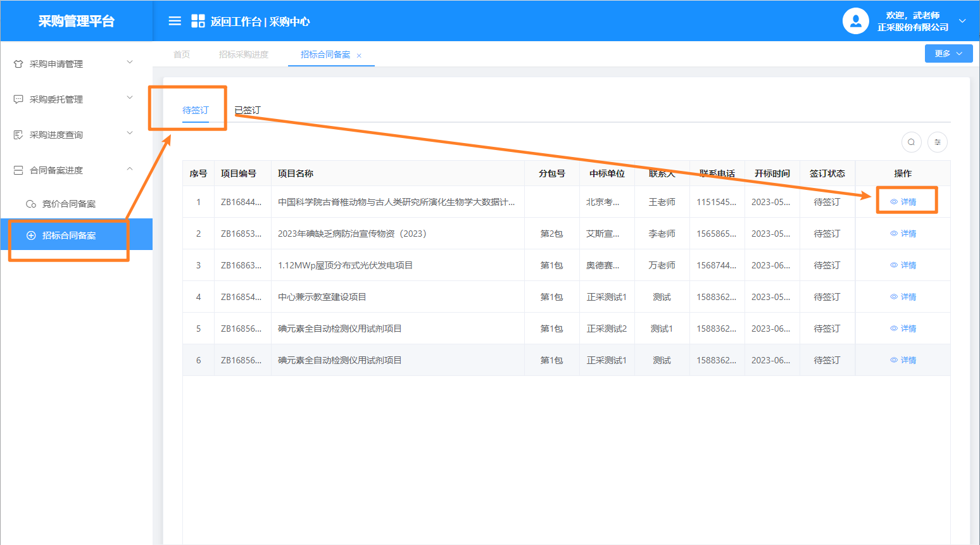Screen dimensions: 980x545
Task: Open the user account dropdown arrow
Action: point(962,21)
